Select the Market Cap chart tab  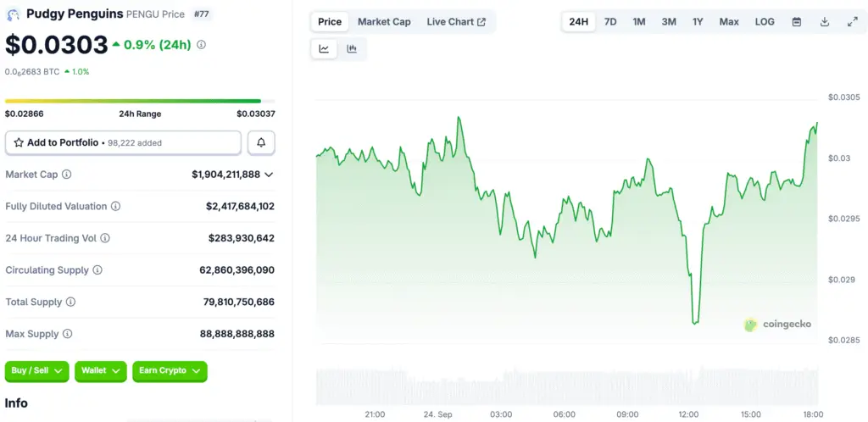384,22
